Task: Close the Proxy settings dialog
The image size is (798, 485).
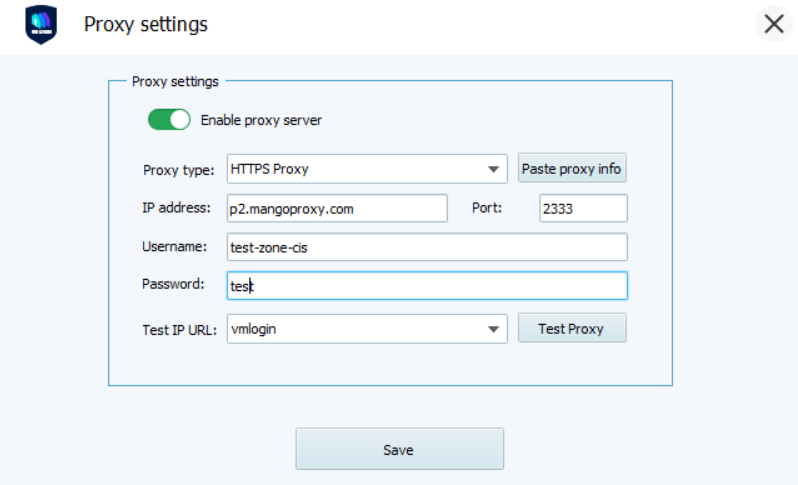Action: pos(773,24)
